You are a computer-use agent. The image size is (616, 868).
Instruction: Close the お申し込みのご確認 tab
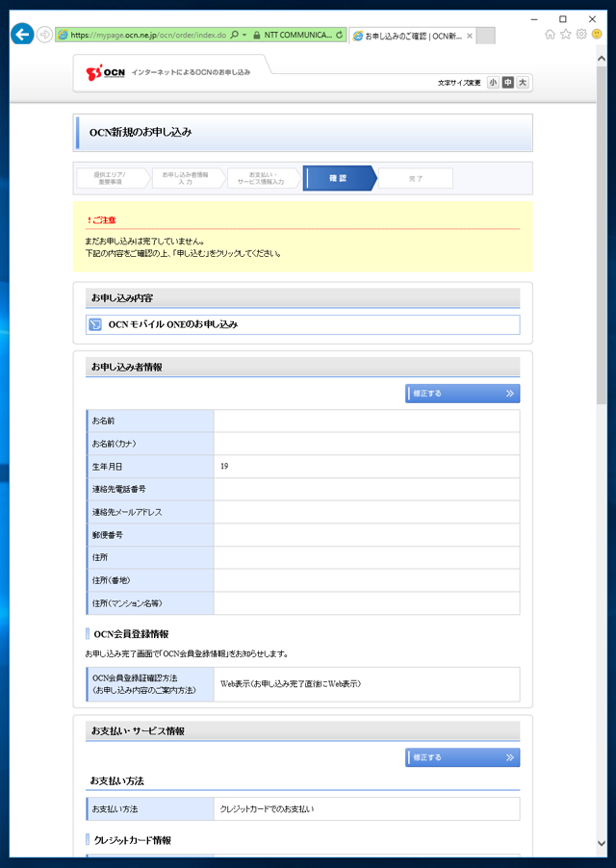pyautogui.click(x=470, y=36)
